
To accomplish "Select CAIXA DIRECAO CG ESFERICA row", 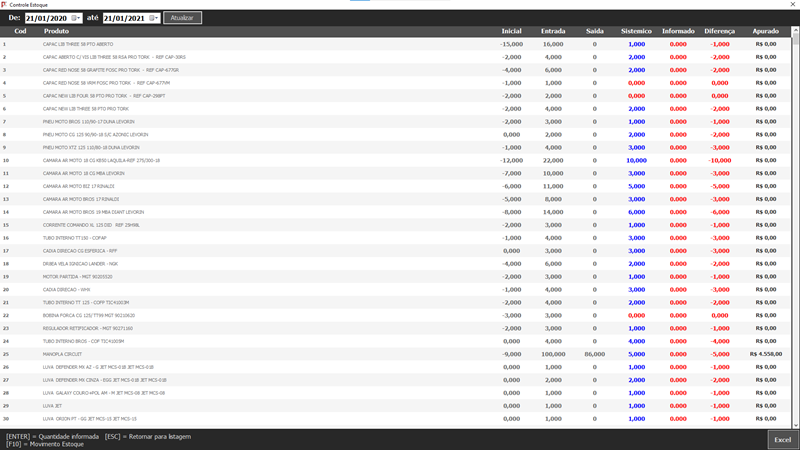I will tap(395, 251).
